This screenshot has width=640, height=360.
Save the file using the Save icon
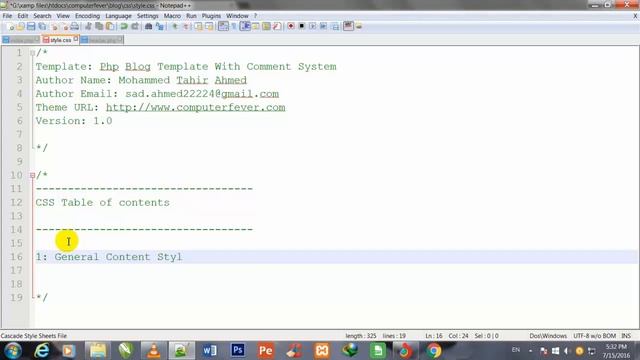click(x=31, y=26)
